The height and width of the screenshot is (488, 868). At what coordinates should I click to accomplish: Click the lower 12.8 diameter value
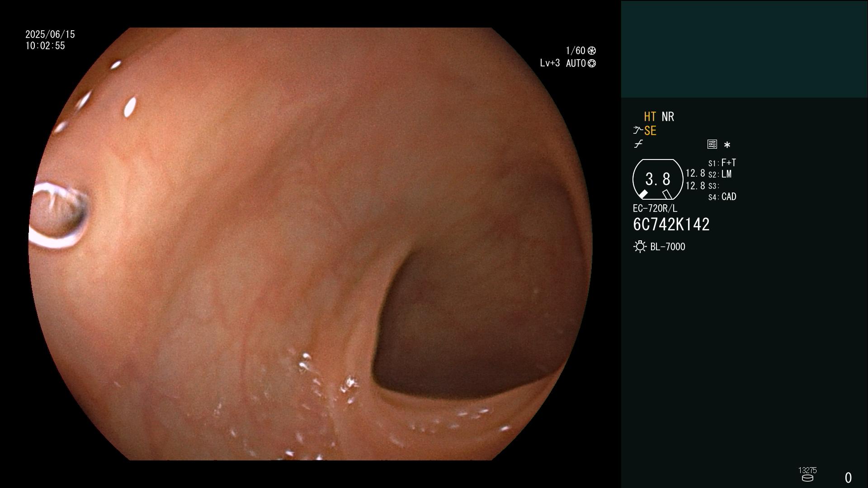coord(695,186)
